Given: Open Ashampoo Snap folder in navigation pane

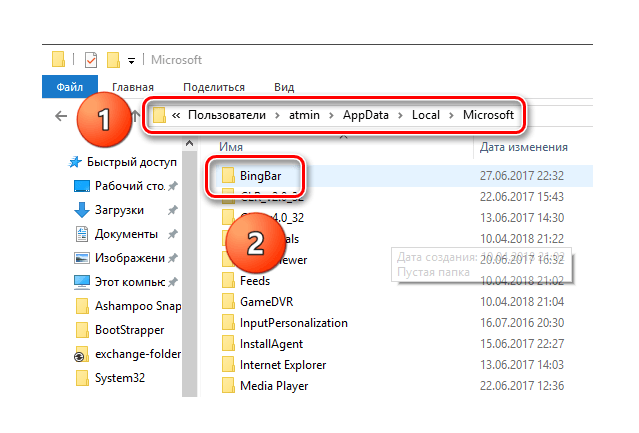Looking at the screenshot, I should pos(138,306).
